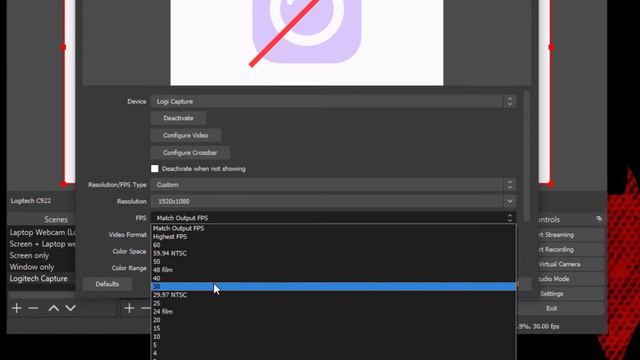Choose Match Output FPS in the list

tap(333, 228)
